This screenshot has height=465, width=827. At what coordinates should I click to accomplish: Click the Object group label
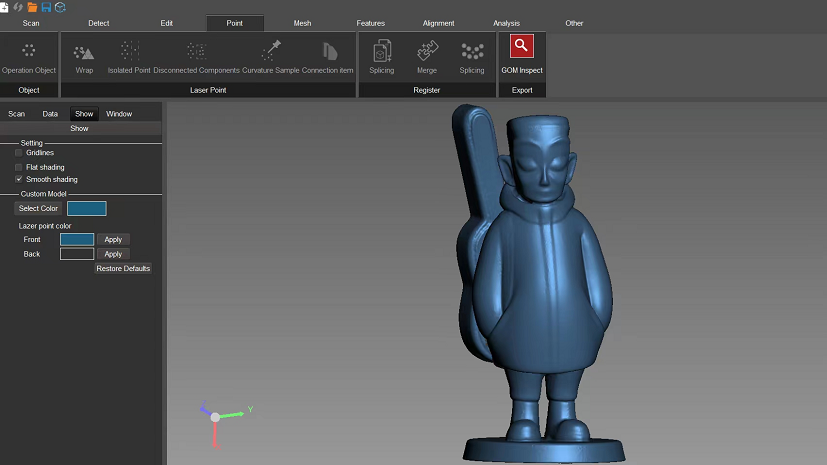tap(29, 90)
